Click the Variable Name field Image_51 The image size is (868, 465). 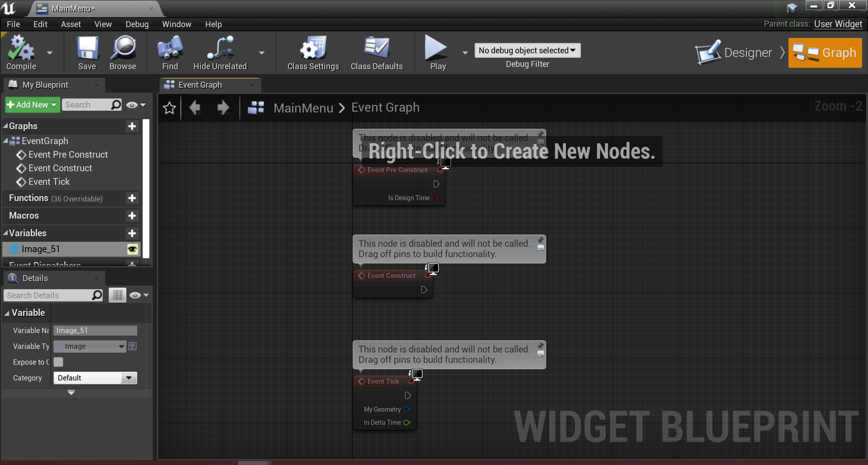(x=95, y=331)
